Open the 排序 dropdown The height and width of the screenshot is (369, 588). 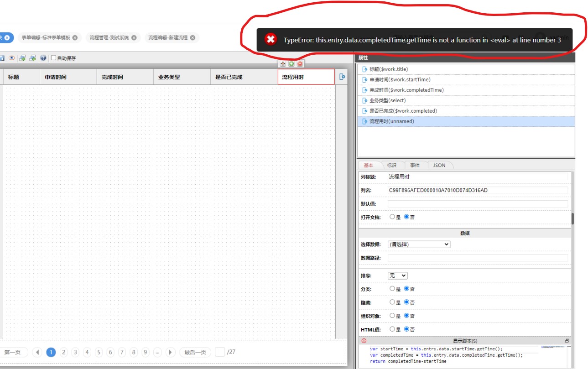pos(397,276)
